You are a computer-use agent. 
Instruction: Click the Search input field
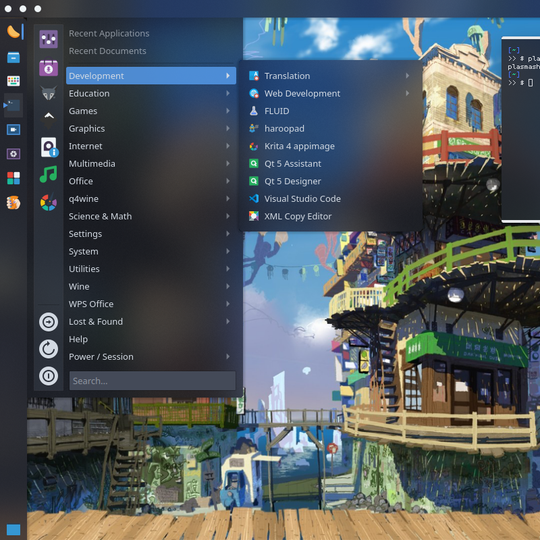pos(153,381)
